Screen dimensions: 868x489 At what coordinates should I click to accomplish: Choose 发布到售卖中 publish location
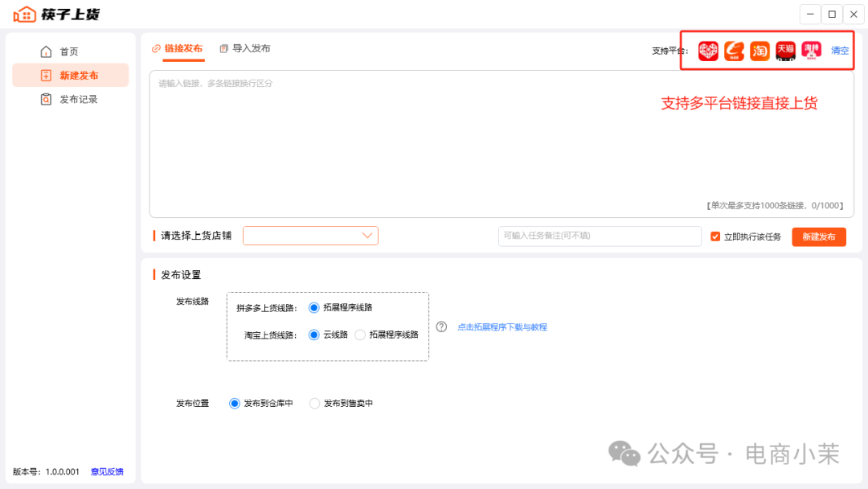(x=315, y=403)
